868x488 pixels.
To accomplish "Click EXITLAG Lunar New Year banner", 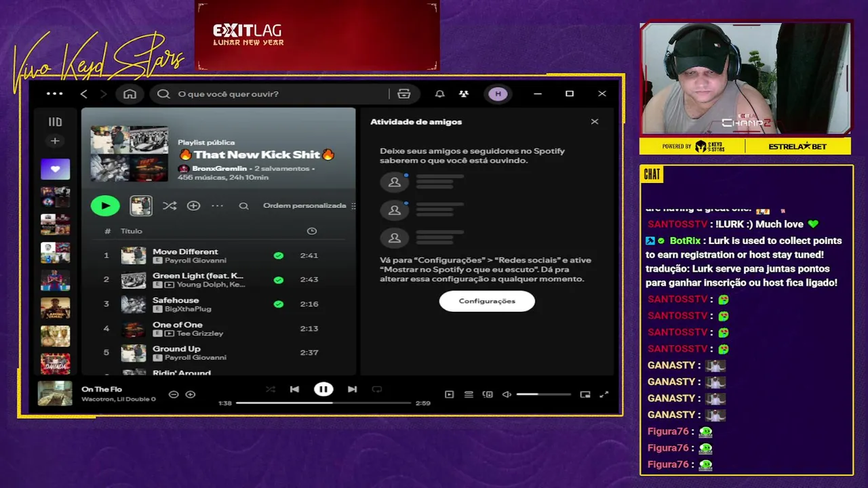I will click(317, 35).
